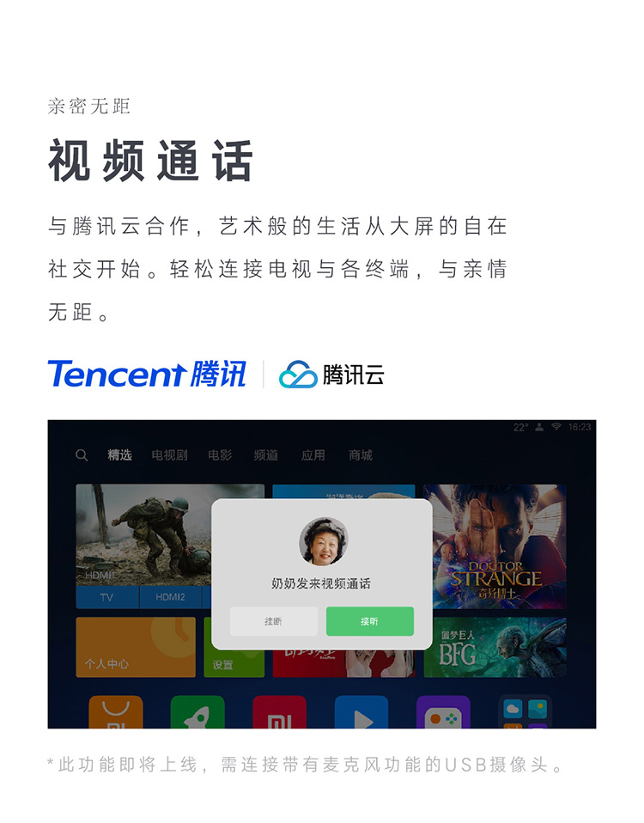Open the orange Mi shopping bag app
Image resolution: width=644 pixels, height=823 pixels.
pyautogui.click(x=116, y=712)
